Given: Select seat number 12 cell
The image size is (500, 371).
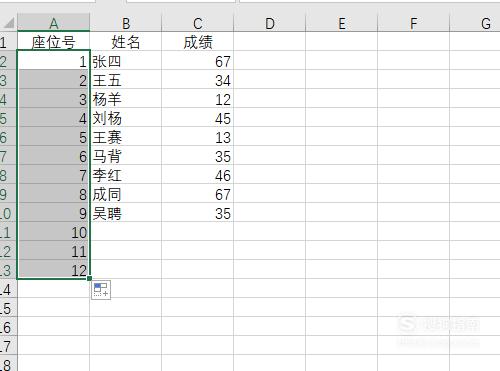Looking at the screenshot, I should click(x=53, y=269).
